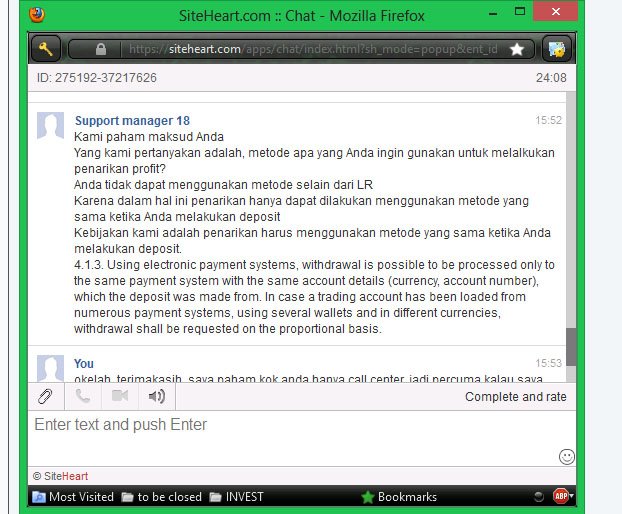
Task: Click the gray round status icon beside ABP
Action: tap(538, 497)
